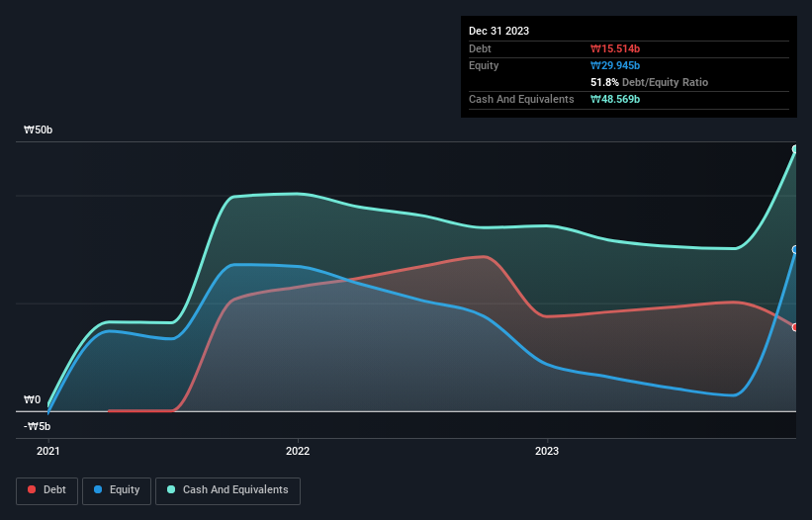Screen dimensions: 812x520
Task: Click the blue Equity end-point marker
Action: [795, 249]
